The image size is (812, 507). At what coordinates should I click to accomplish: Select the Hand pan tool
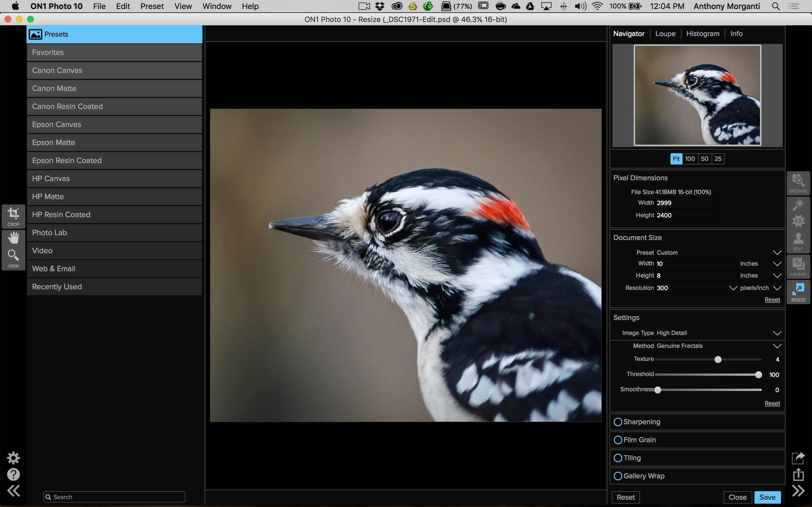[14, 238]
